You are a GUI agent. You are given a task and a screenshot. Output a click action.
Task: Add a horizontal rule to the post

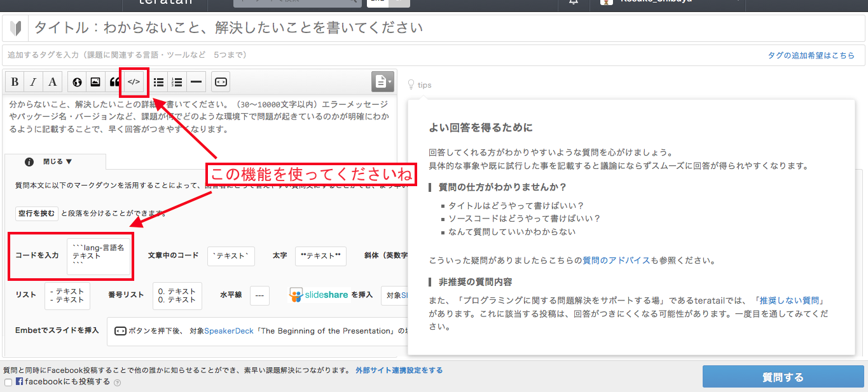(x=196, y=82)
